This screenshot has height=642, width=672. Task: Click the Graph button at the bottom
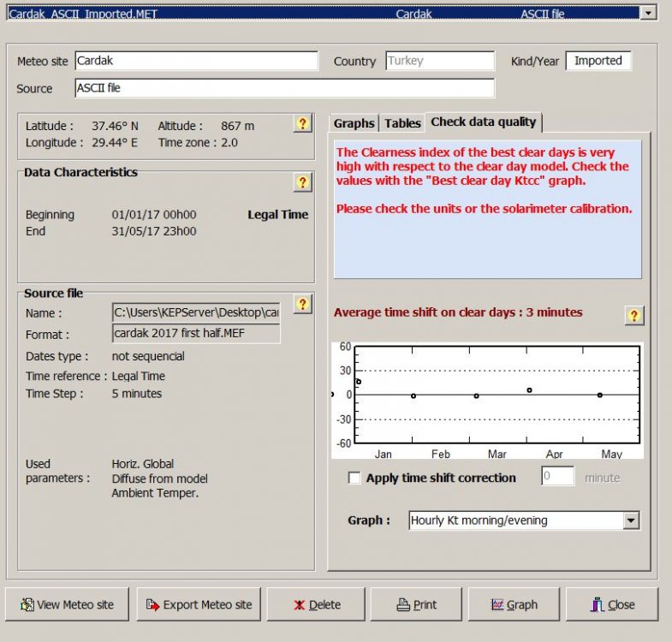point(514,604)
